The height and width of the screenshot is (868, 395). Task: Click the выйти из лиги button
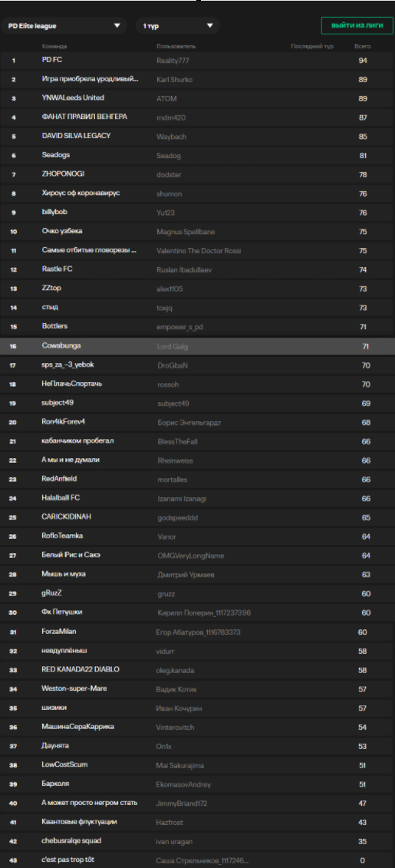[357, 25]
